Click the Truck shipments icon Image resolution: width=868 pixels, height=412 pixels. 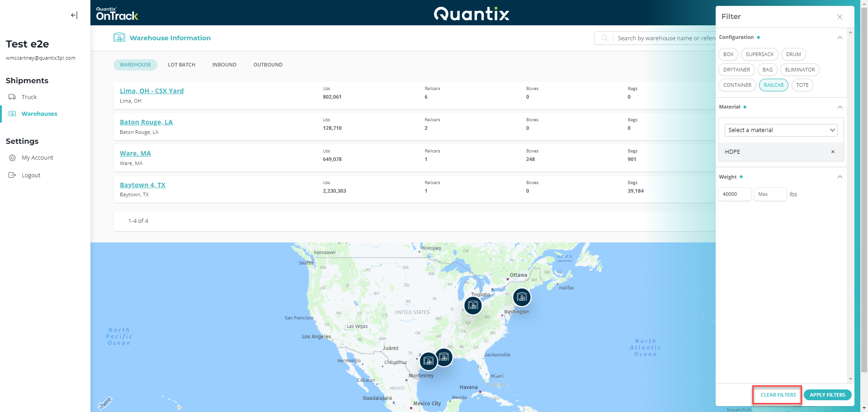click(12, 97)
